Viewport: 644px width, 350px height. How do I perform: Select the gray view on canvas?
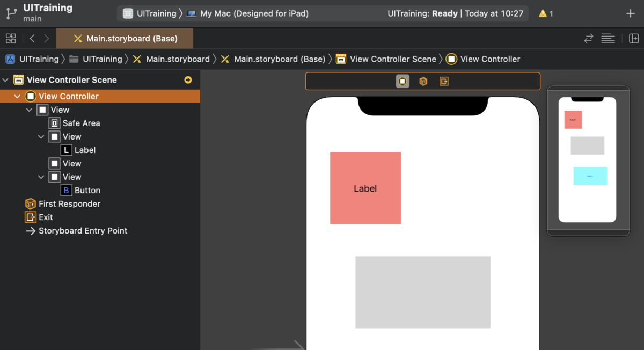[x=423, y=292]
